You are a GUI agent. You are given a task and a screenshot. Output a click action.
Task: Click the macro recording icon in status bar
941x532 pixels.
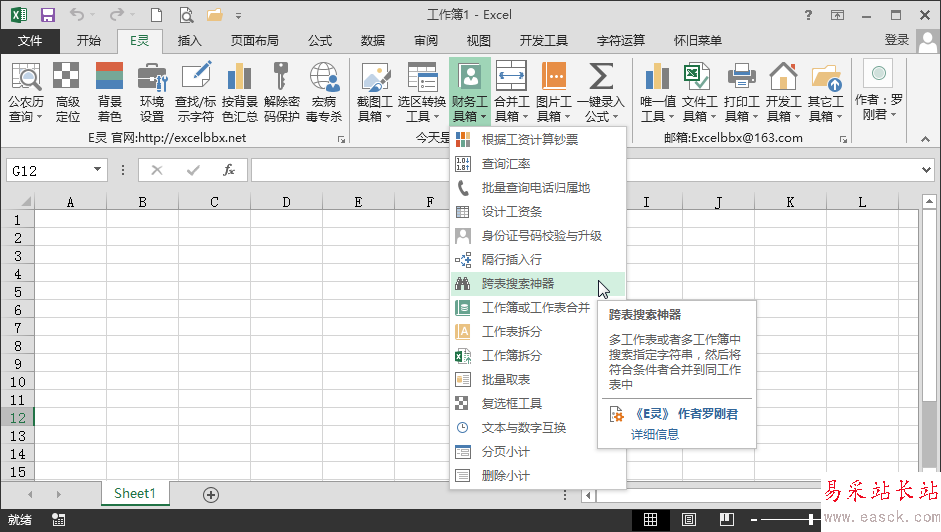coord(58,520)
